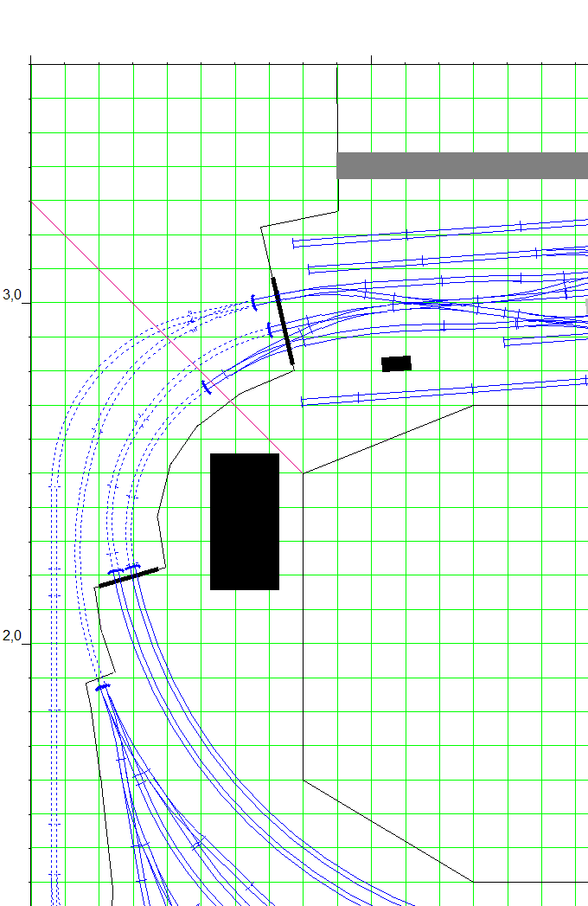Select the large black rectangle building
The image size is (588, 906).
coord(245,521)
